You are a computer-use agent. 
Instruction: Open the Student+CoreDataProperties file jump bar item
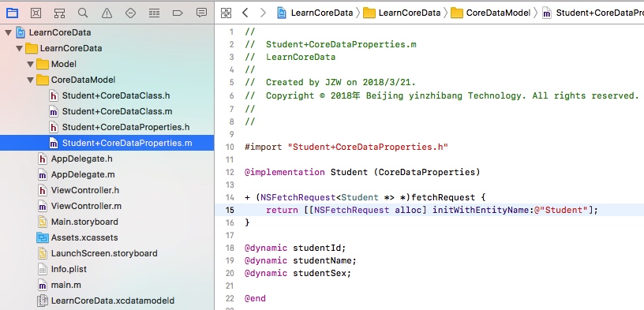(x=593, y=13)
